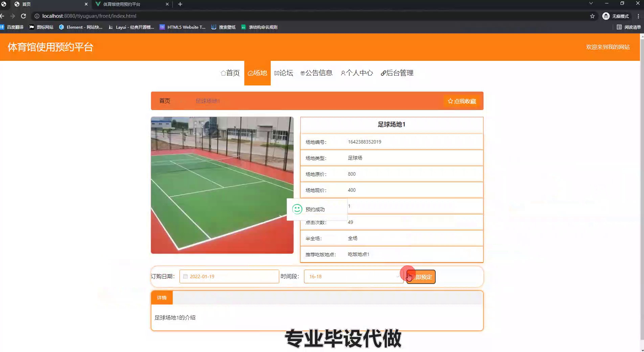This screenshot has height=352, width=644.
Task: Click the 足球场 venue type value
Action: (355, 158)
